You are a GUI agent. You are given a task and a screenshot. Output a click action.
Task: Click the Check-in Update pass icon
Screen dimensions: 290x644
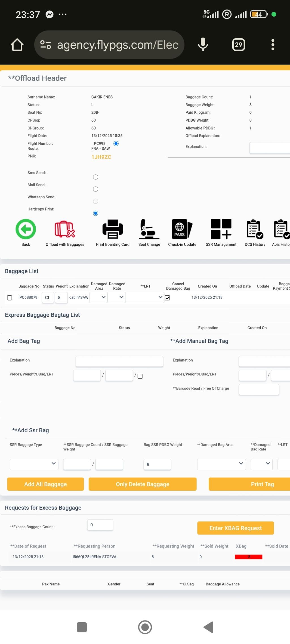click(182, 229)
